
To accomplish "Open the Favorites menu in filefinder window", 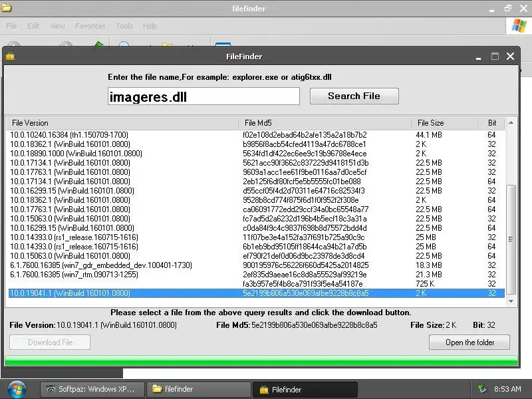I will [x=90, y=26].
